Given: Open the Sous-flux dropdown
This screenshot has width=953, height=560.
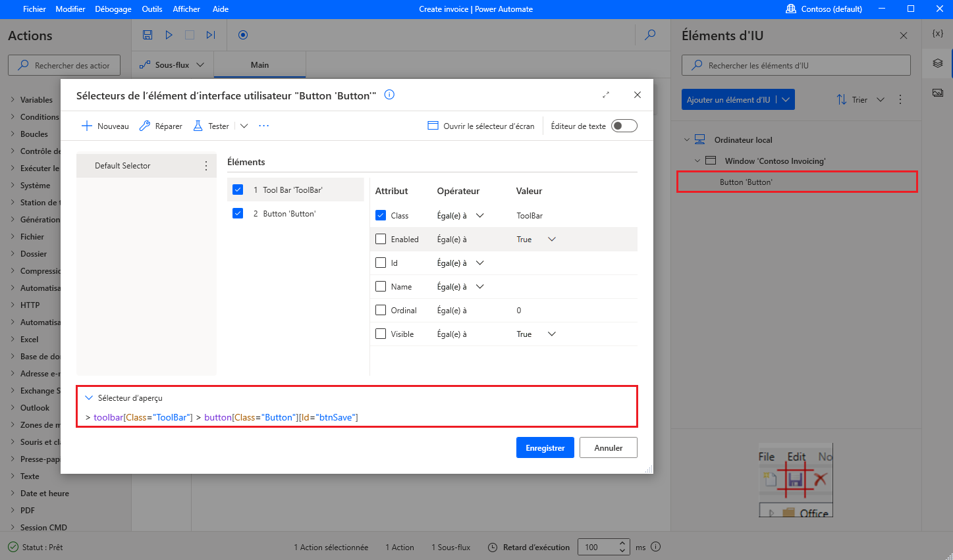Looking at the screenshot, I should click(x=173, y=64).
